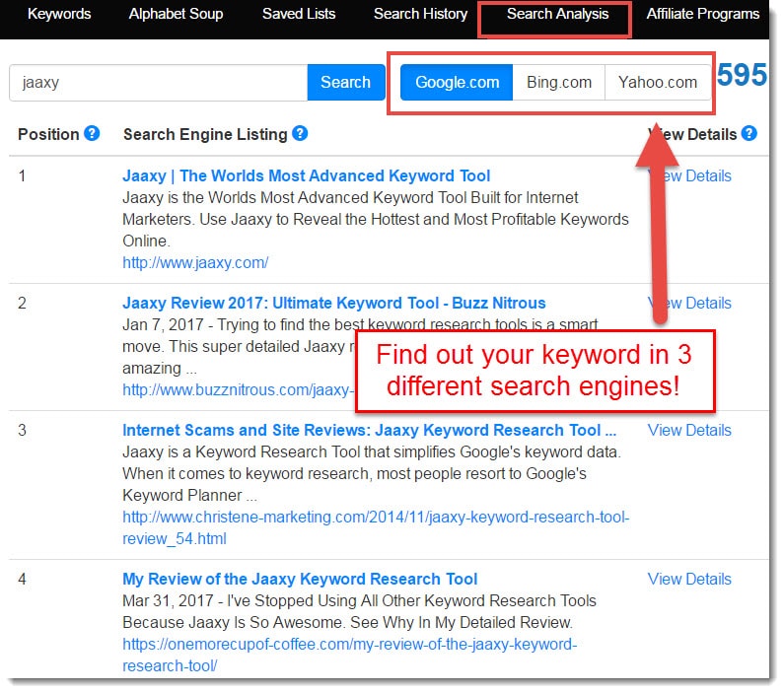This screenshot has width=784, height=693.
Task: Open My Review of the Jaaxy Keyword Research Tool
Action: 300,580
